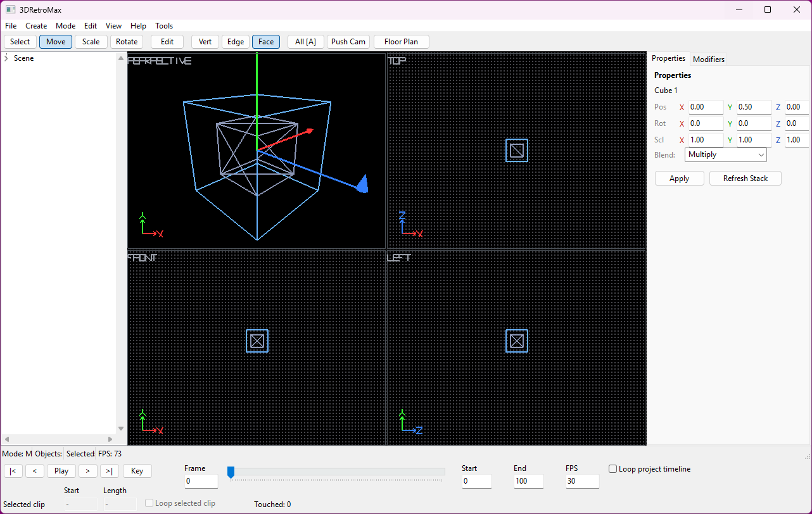Click axis indicator in Perspective viewport

click(x=151, y=225)
